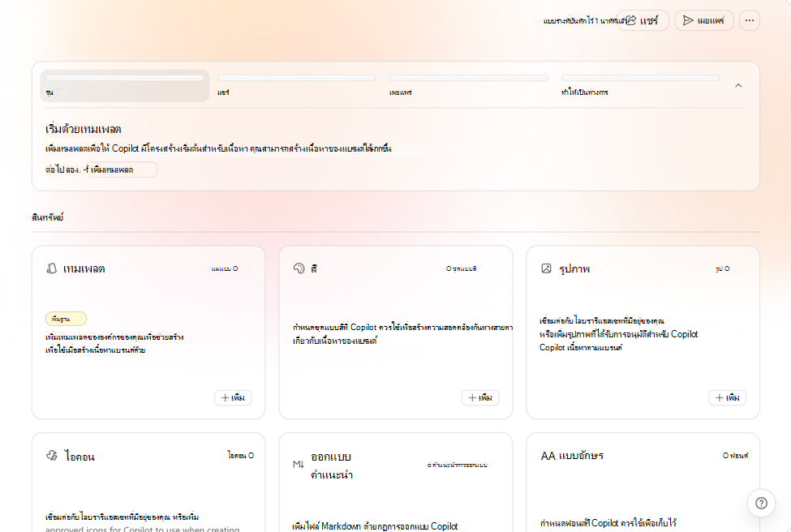Click the palette icon beside สี

coord(299,268)
